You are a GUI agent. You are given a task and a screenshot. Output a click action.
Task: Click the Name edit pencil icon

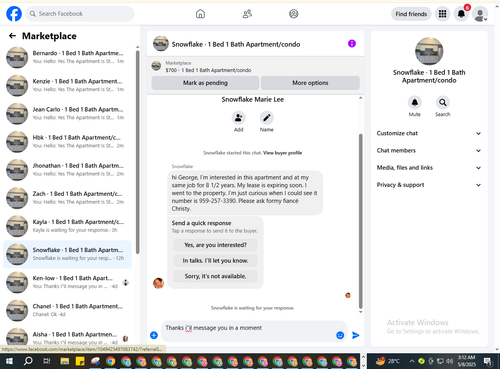pyautogui.click(x=267, y=118)
